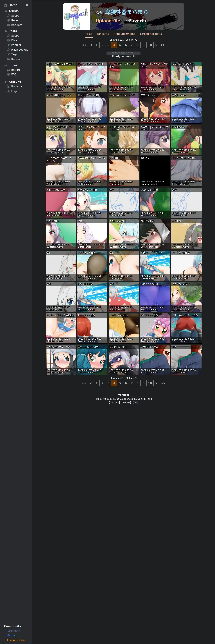Viewport: 215px width, 644px height.
Task: Open the ThePornDude community link
Action: point(16,640)
